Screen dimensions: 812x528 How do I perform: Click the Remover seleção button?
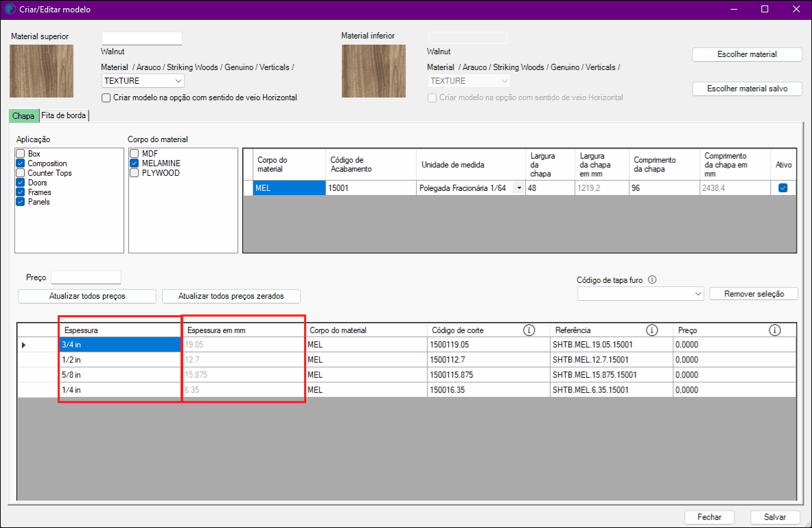pos(754,294)
